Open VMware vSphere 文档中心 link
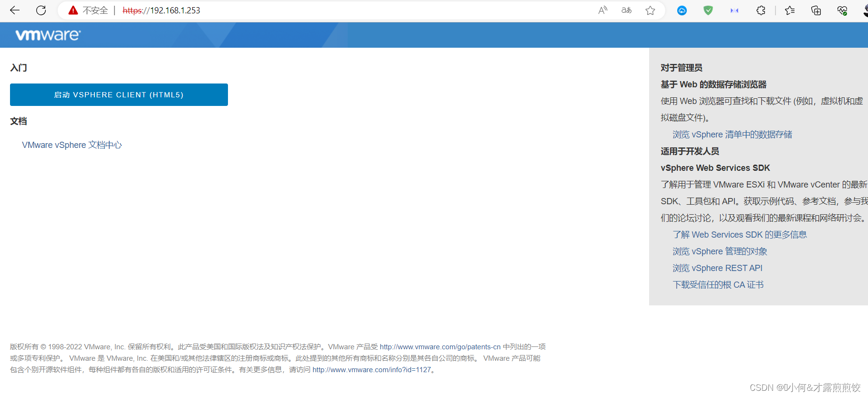The height and width of the screenshot is (397, 868). point(72,145)
